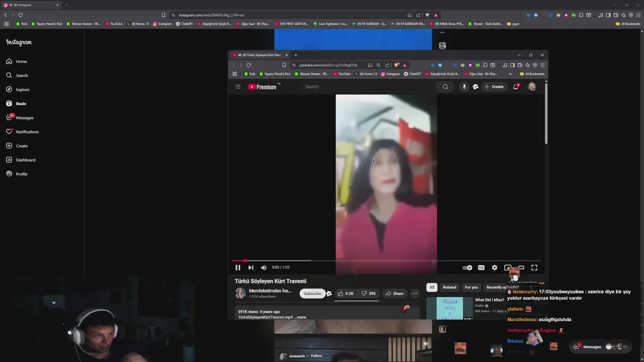Screen dimensions: 644x362
Task: Open Kick bookmark in YouTube window
Action: 250,74
